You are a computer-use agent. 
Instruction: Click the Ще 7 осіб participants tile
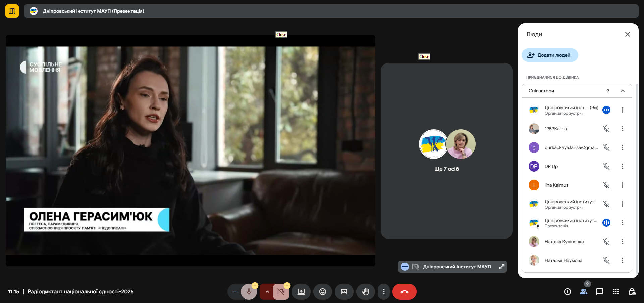pyautogui.click(x=446, y=151)
